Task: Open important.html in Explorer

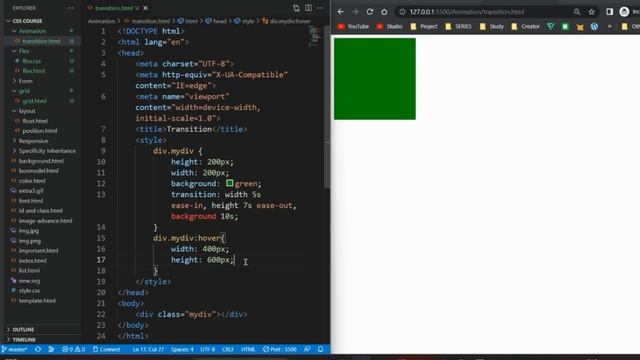Action: [x=38, y=251]
